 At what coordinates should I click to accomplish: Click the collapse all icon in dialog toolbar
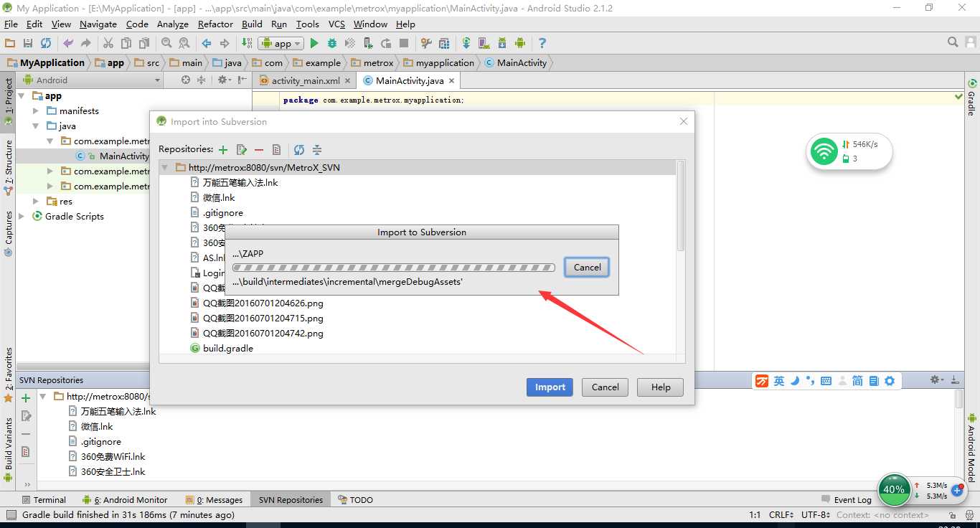[317, 149]
